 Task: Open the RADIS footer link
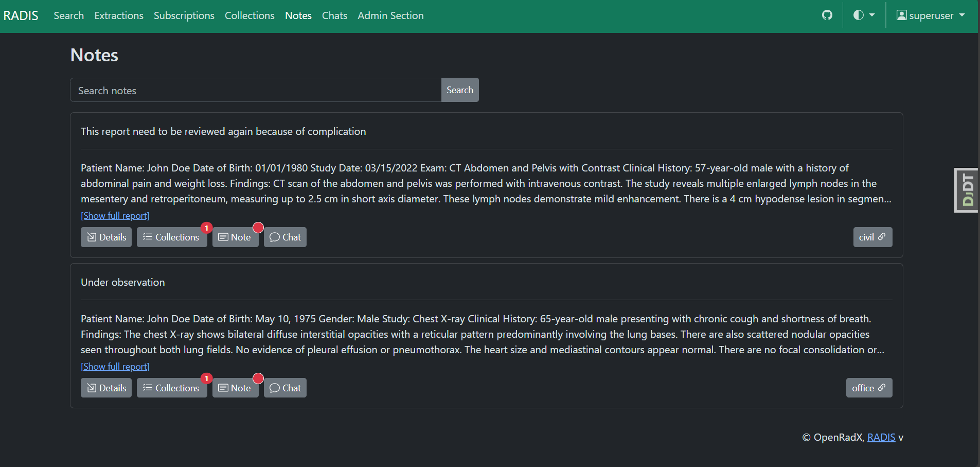(881, 437)
